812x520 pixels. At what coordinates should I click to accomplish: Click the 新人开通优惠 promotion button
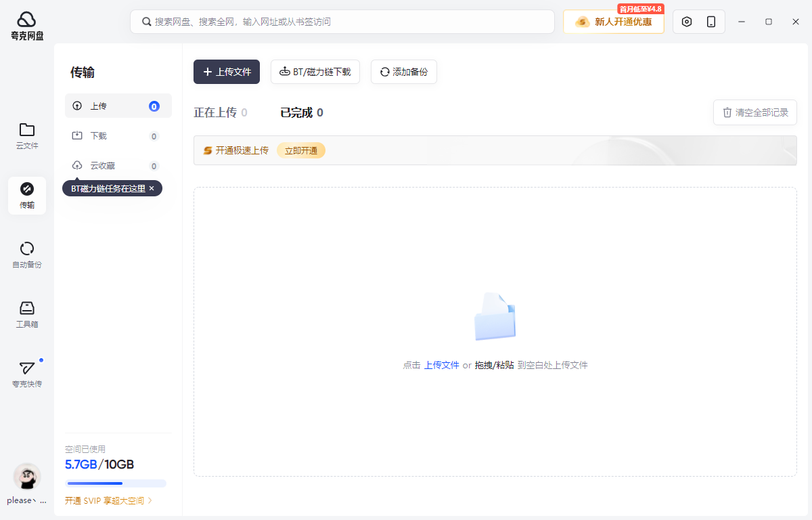(614, 22)
